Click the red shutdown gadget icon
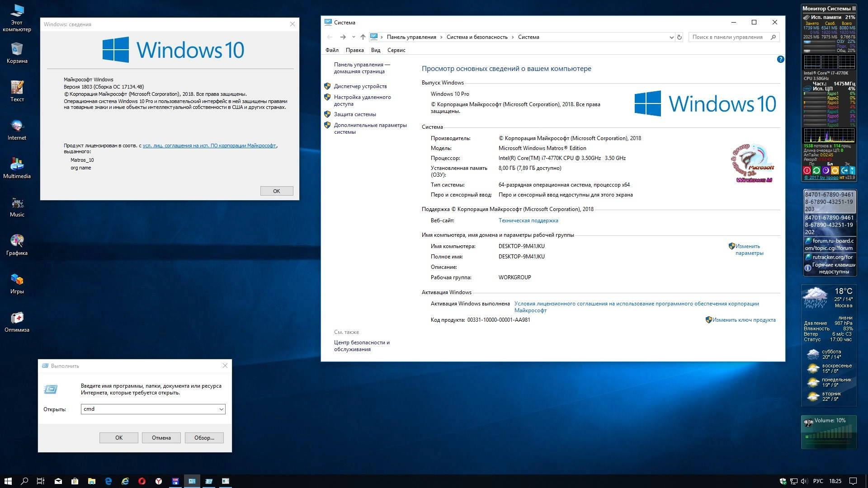 click(x=807, y=170)
